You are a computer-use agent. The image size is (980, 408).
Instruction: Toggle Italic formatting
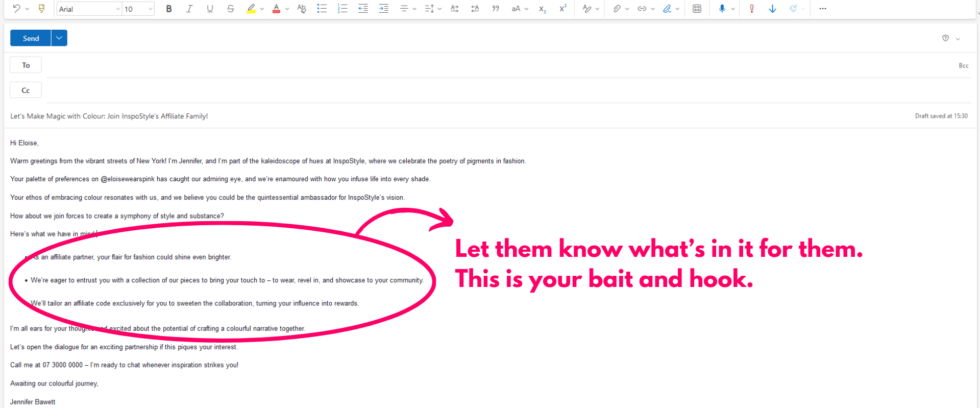[189, 9]
